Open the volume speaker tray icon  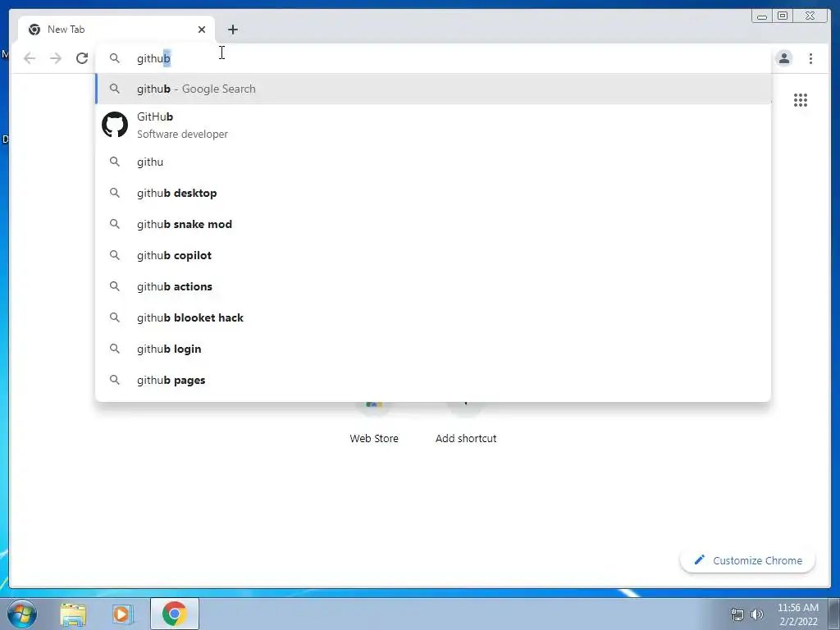coord(756,614)
